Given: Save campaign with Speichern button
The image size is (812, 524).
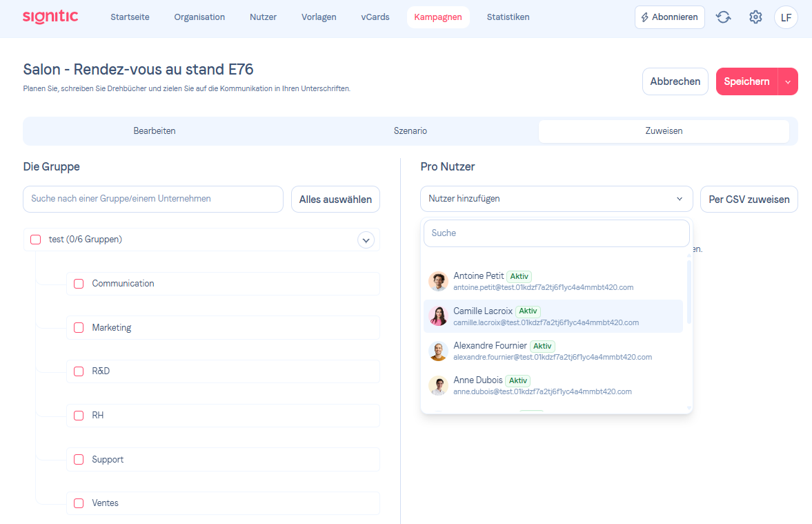Looking at the screenshot, I should pos(746,81).
